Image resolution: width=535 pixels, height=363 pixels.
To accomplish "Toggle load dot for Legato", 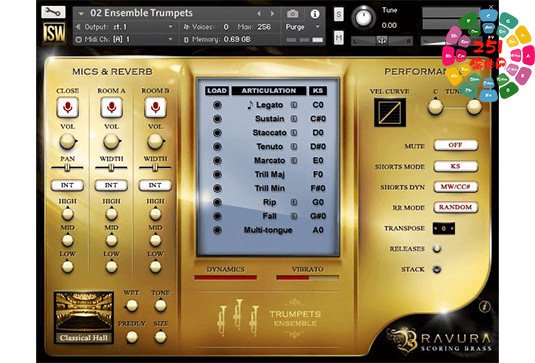I will coord(217,105).
